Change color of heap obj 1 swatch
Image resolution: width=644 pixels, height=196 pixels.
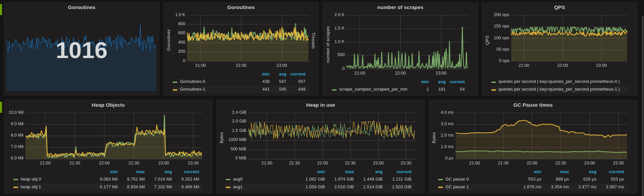pyautogui.click(x=16, y=187)
